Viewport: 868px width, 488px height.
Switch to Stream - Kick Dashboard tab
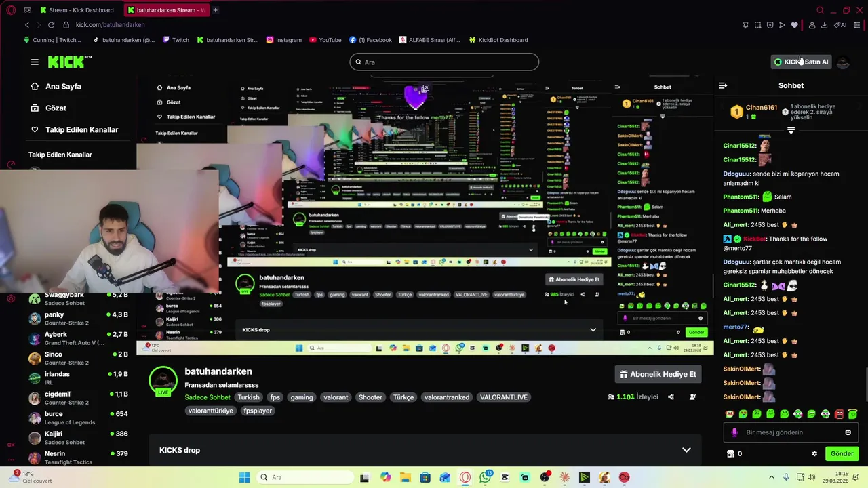point(77,10)
